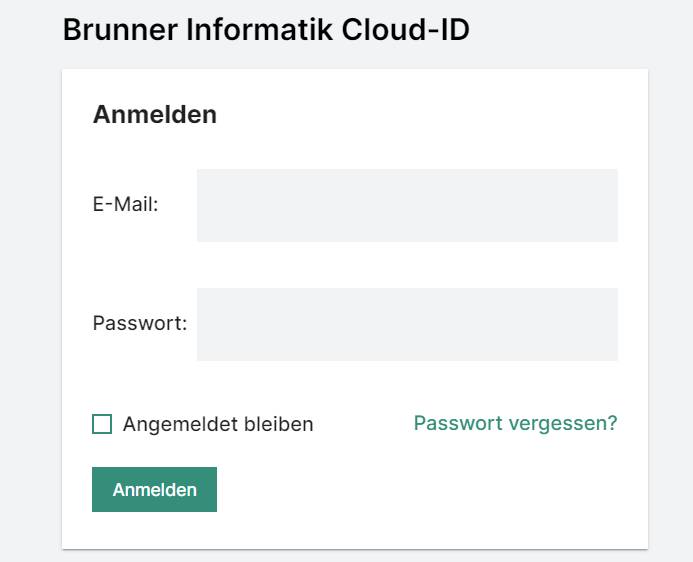The height and width of the screenshot is (562, 693).
Task: Tick the stay-signed-in checkbox square
Action: [102, 424]
